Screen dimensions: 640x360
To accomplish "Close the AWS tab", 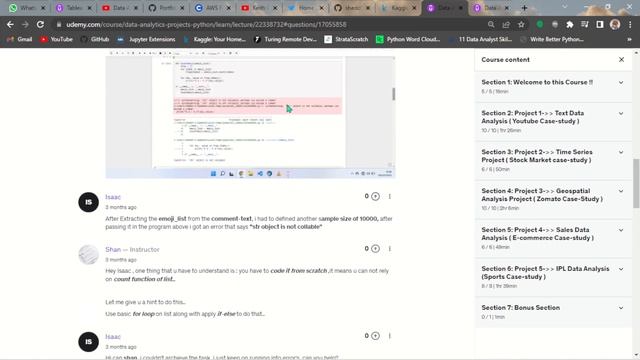I will coord(229,8).
